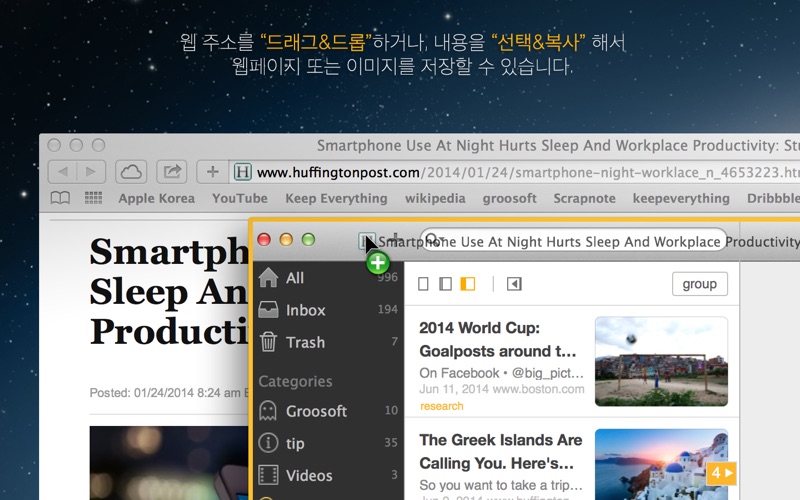Click the home icon beside All
This screenshot has height=500, width=800.
[x=268, y=278]
